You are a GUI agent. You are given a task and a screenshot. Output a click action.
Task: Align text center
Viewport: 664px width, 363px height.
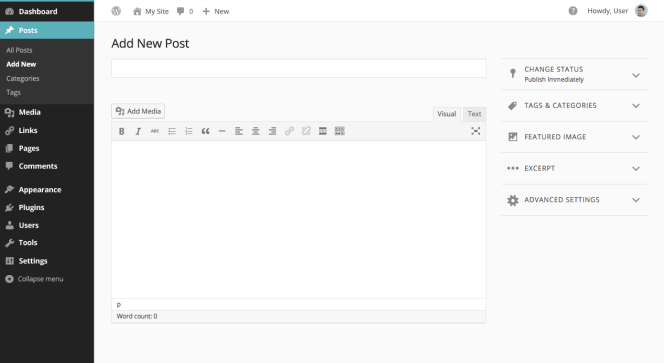(255, 131)
